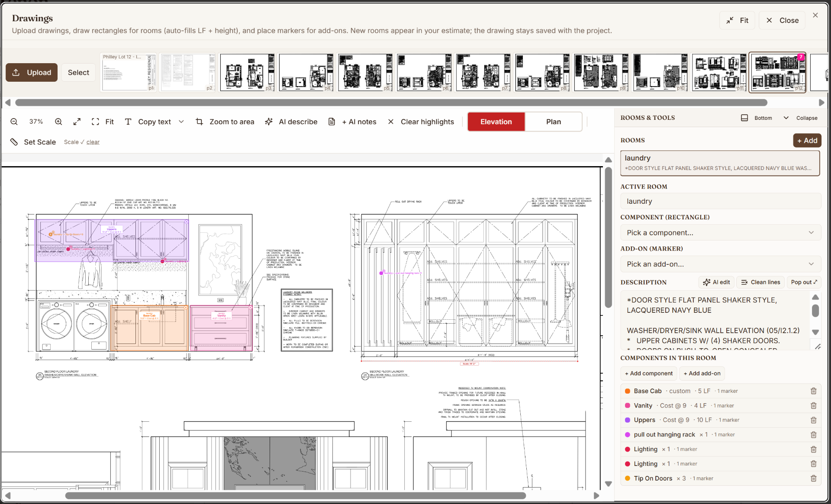Screen dimensions: 831x504
Task: Delete the Uppers component row
Action: click(x=813, y=420)
